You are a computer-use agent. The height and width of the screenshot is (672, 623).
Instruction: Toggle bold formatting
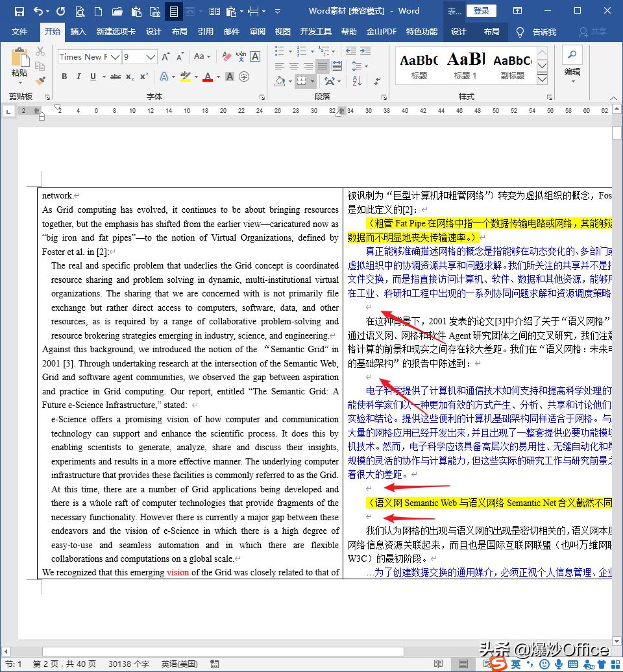point(65,76)
